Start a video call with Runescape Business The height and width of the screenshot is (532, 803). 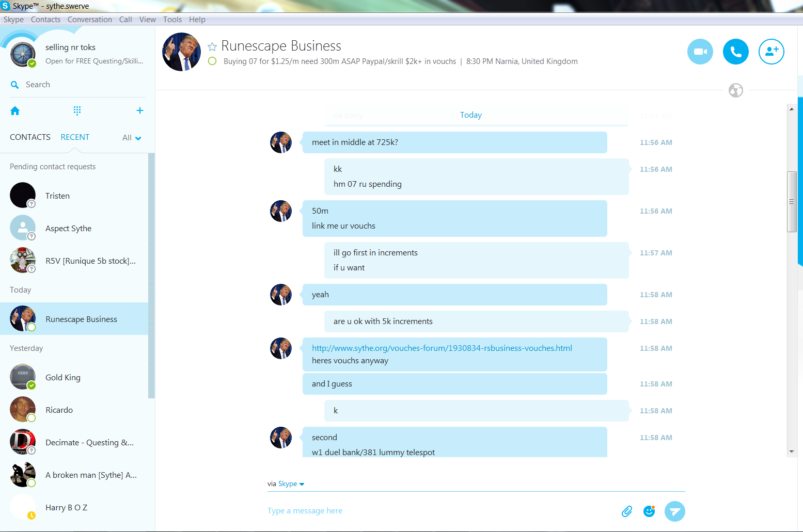[x=700, y=52]
